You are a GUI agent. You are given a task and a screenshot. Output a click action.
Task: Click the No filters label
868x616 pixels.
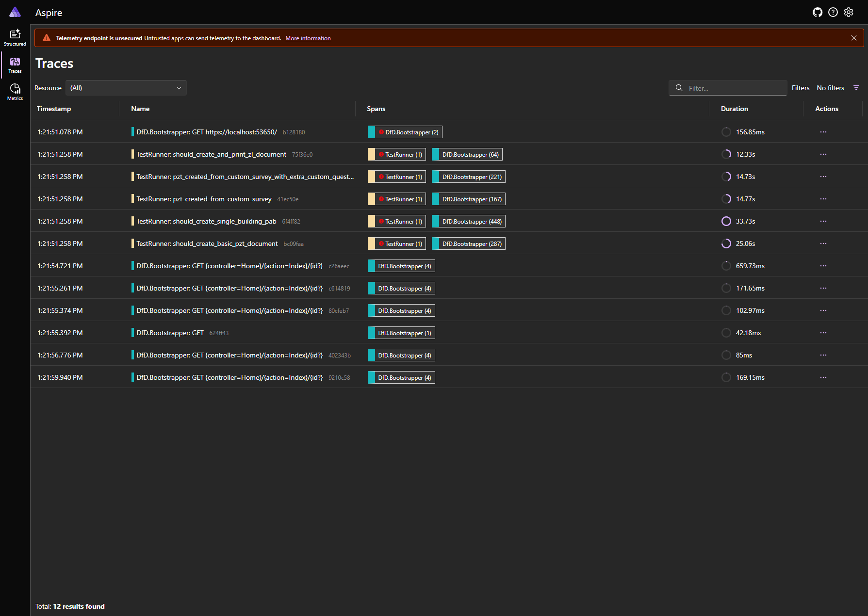(x=830, y=88)
